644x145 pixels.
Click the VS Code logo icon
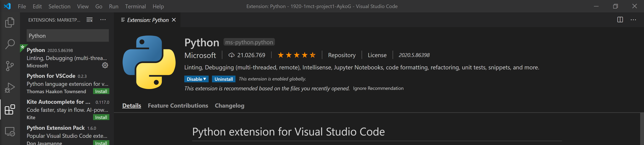[x=7, y=6]
